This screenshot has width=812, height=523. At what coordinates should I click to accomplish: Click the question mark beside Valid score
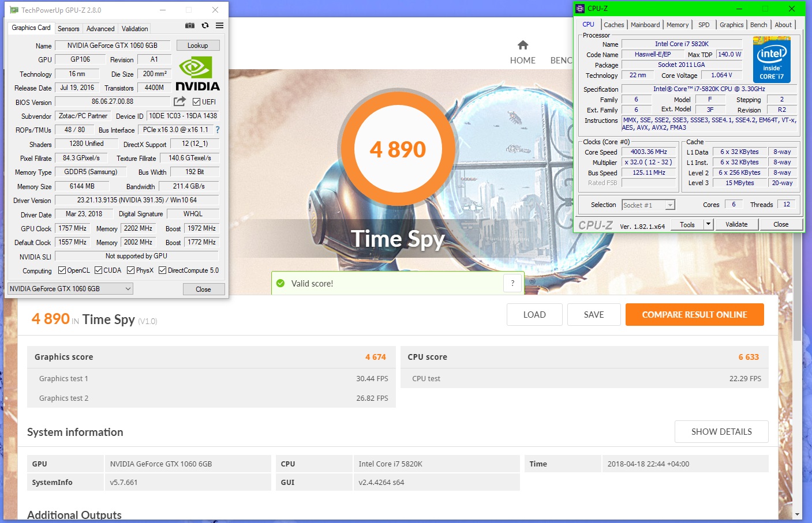tap(512, 283)
